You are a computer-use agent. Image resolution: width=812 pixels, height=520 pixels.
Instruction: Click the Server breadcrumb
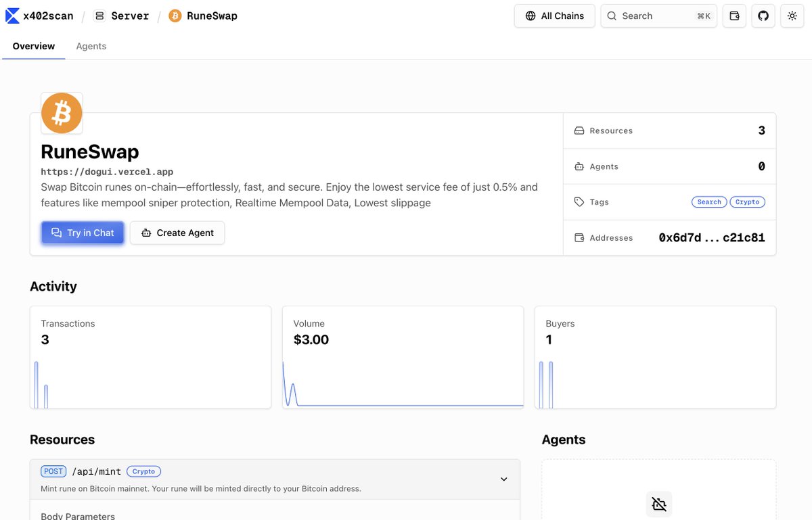(x=121, y=16)
